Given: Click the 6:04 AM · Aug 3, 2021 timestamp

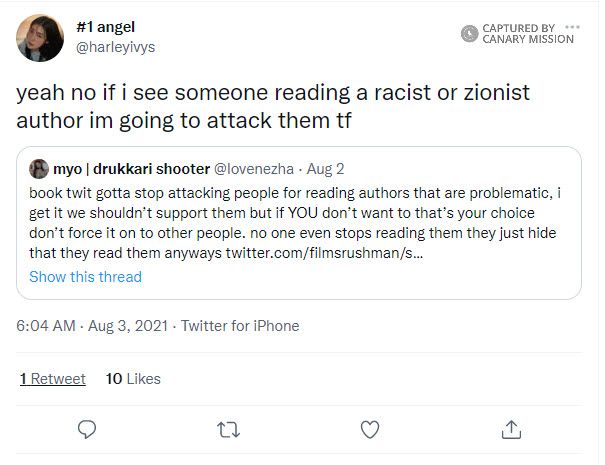Looking at the screenshot, I should pos(89,326).
